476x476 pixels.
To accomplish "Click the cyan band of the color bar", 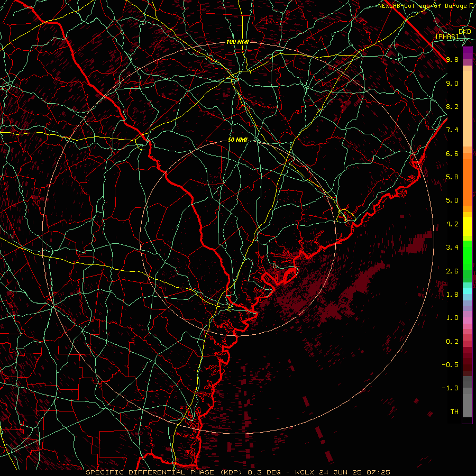I will click(467, 290).
